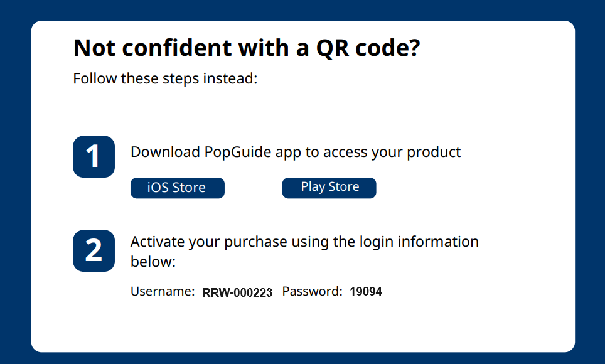Click the "Password:" label

[x=312, y=291]
